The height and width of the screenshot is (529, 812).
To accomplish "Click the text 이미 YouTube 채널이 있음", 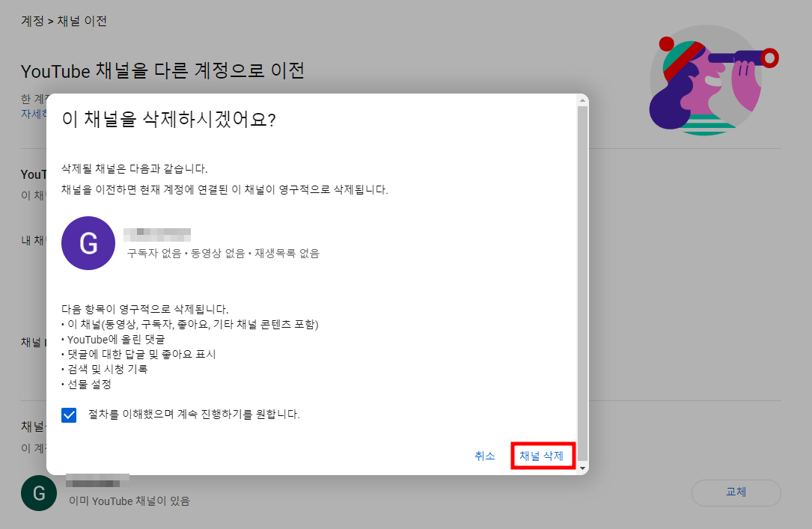I will tap(129, 501).
